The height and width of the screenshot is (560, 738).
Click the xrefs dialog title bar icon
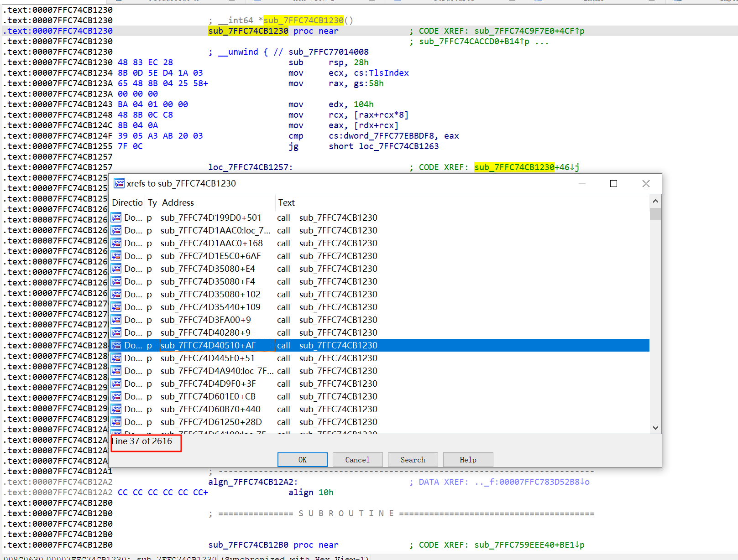point(119,183)
